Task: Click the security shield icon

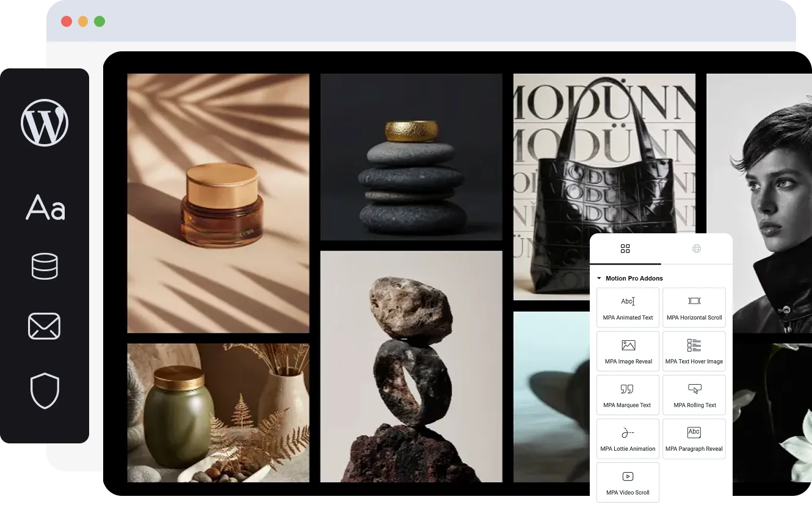Action: point(45,391)
